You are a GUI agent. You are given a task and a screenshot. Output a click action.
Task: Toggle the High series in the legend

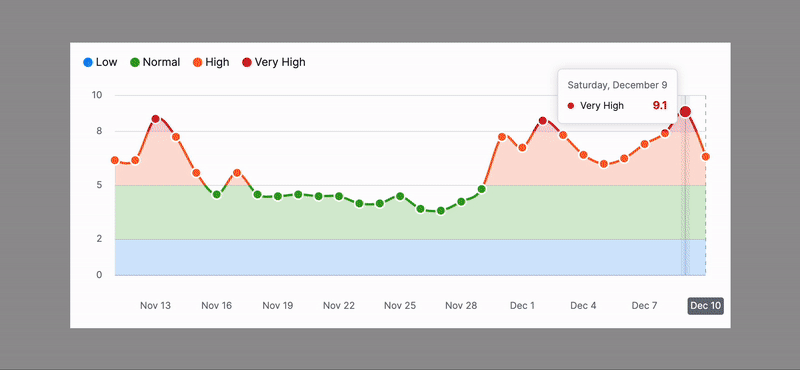pyautogui.click(x=211, y=62)
